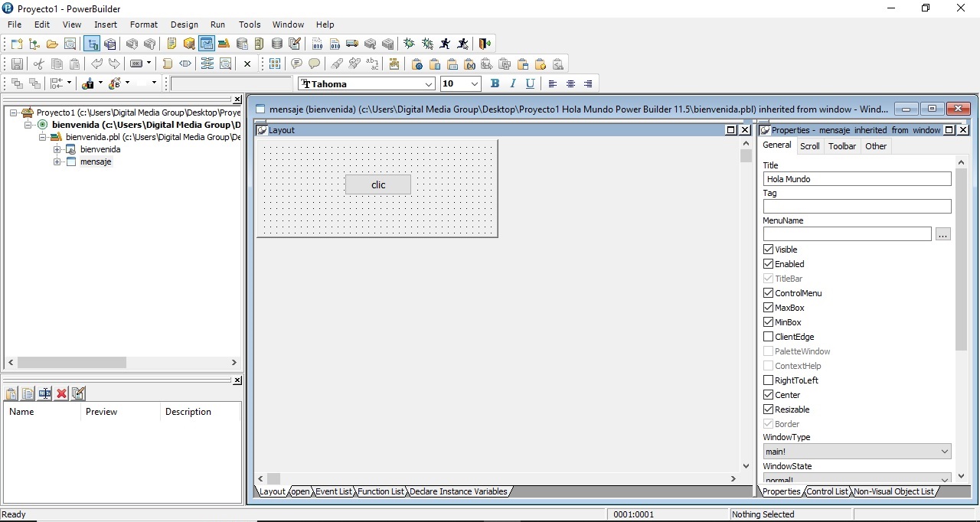The image size is (980, 522).
Task: Enable the ClientEdge checkbox
Action: click(x=768, y=336)
